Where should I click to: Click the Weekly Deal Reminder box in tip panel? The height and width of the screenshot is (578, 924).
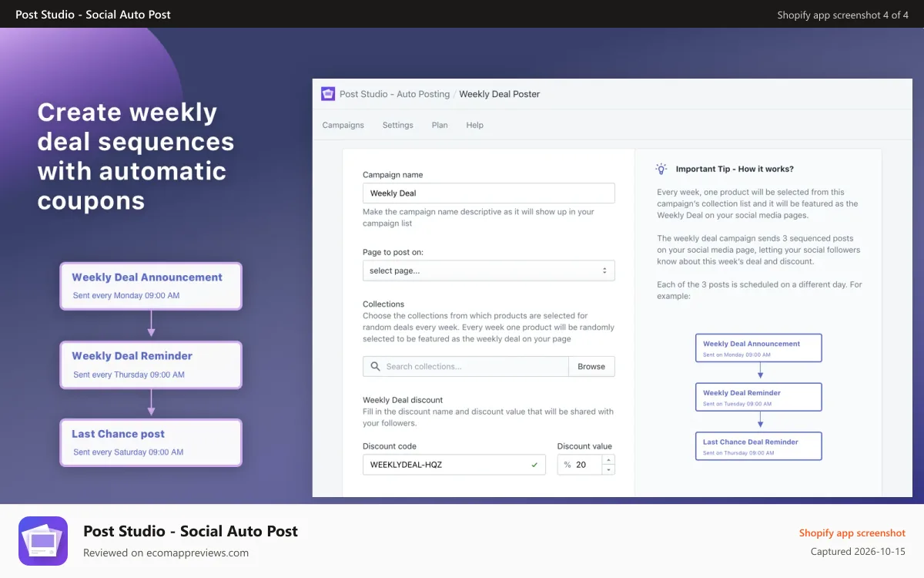pos(758,397)
